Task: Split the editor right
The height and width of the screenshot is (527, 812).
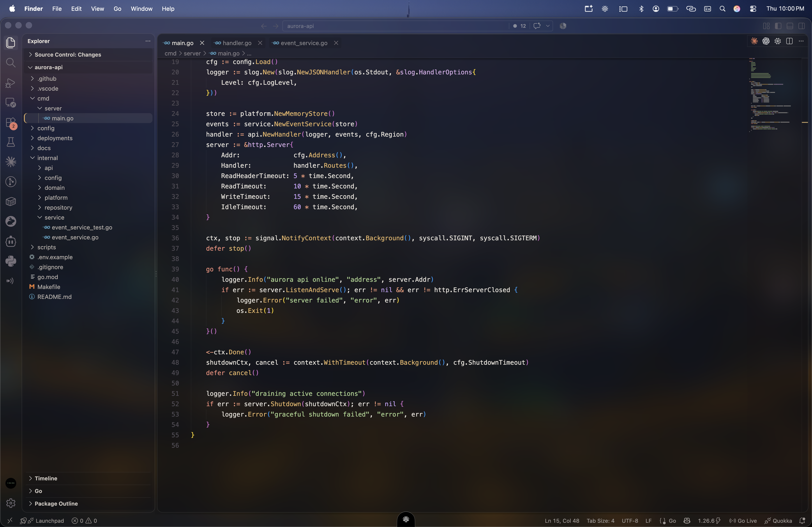Action: [789, 41]
